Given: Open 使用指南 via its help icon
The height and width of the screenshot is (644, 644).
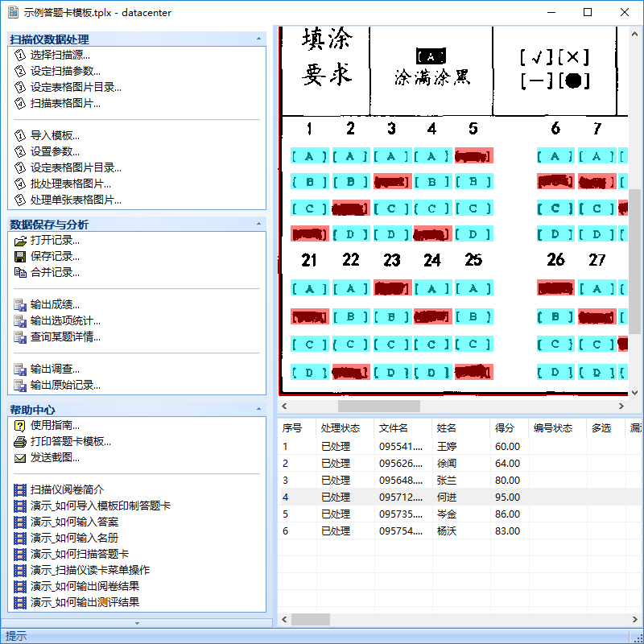Looking at the screenshot, I should point(19,426).
